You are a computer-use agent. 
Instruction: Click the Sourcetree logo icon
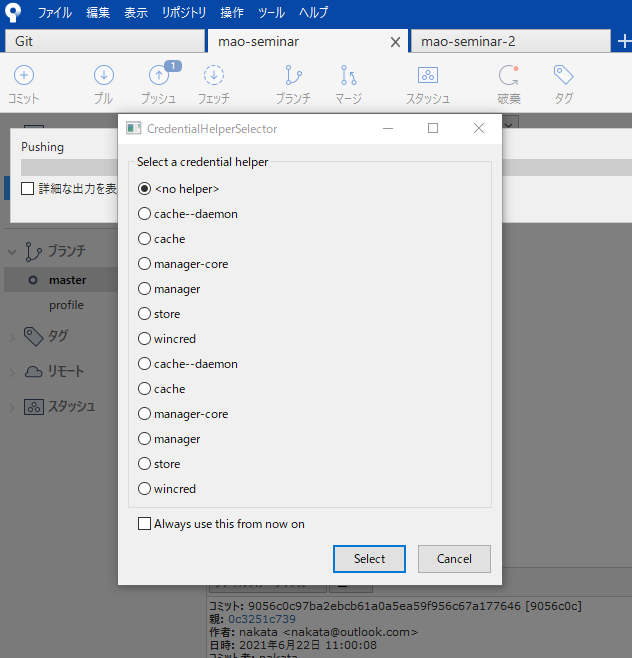click(x=13, y=13)
